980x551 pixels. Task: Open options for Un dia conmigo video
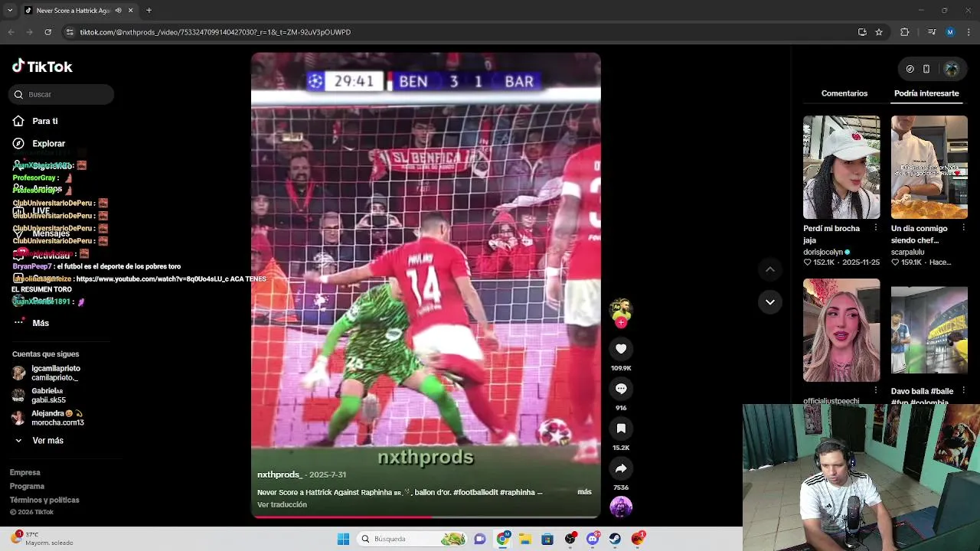pos(964,228)
